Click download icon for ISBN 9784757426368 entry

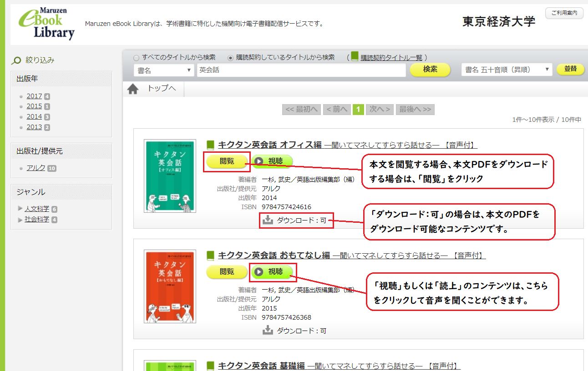(268, 331)
